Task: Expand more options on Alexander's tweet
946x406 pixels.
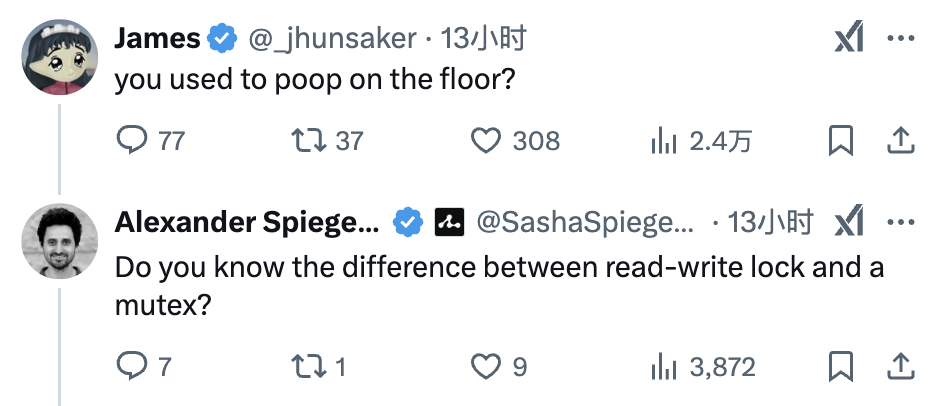Action: (901, 222)
